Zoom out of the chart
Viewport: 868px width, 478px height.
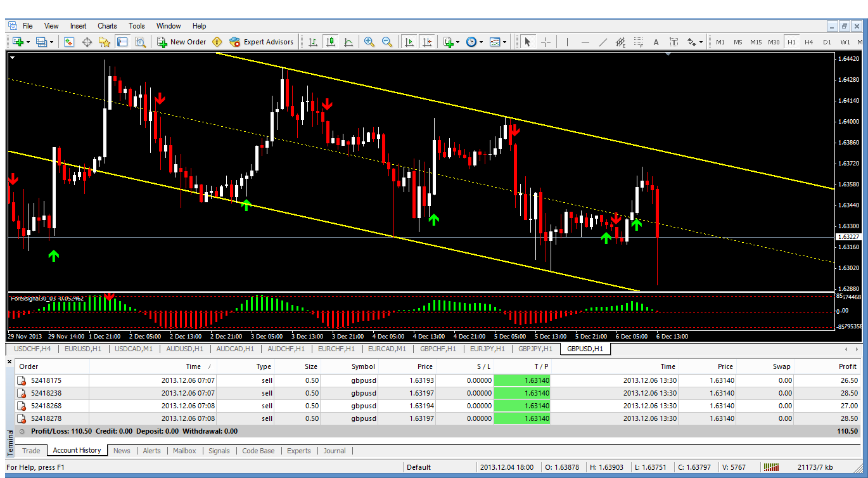(387, 42)
